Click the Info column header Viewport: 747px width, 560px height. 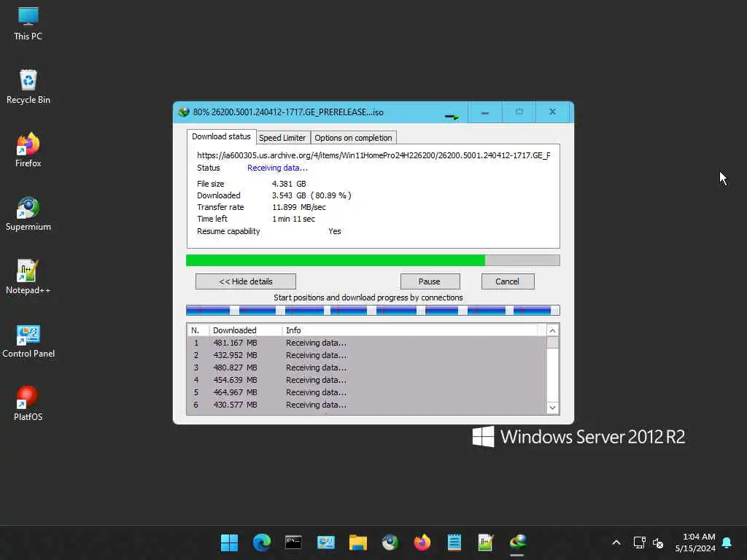coord(410,330)
